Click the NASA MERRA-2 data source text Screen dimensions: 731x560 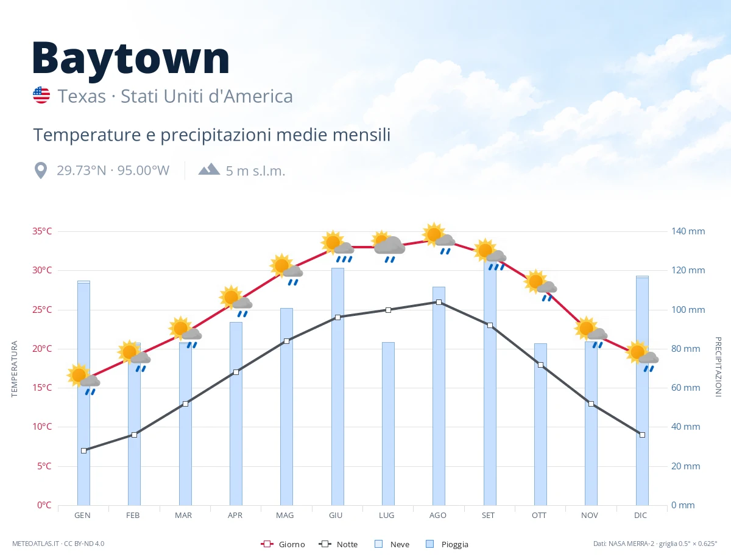tap(655, 544)
